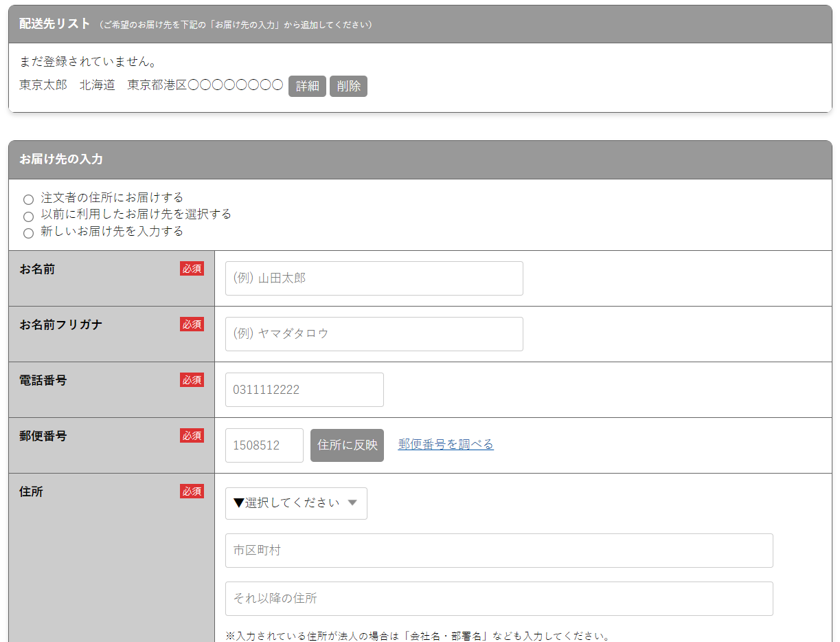Click the 必須 badge beside 電話番号
This screenshot has width=840, height=642.
tap(192, 380)
